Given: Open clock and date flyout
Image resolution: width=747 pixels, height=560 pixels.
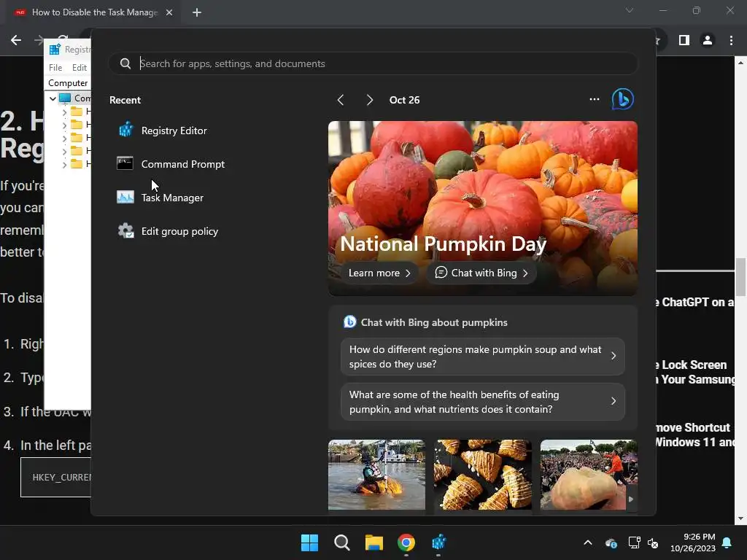Looking at the screenshot, I should (693, 542).
